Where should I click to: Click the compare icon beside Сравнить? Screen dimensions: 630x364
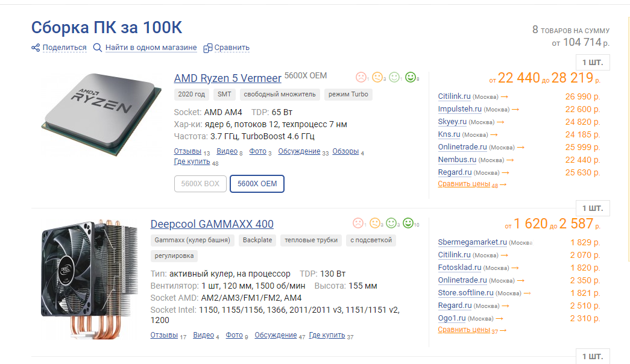(x=208, y=48)
